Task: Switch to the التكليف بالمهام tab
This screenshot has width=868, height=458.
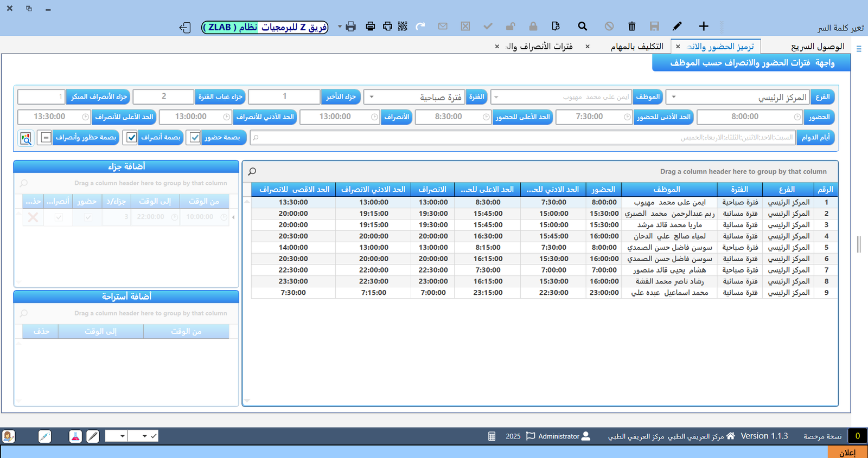Action: [636, 47]
